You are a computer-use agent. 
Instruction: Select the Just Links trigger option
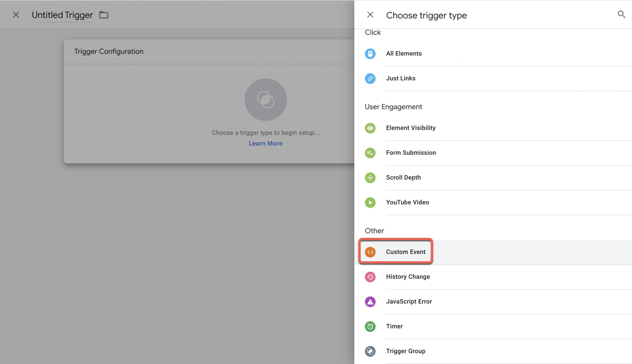pos(401,78)
